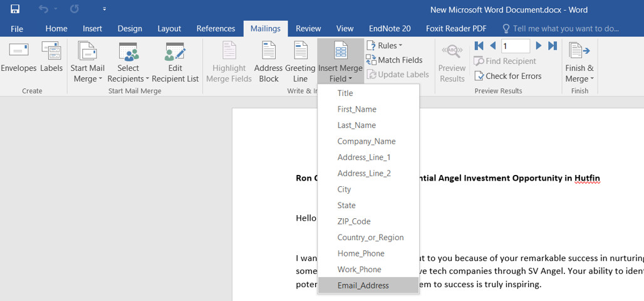Click the Save icon in title bar
The image size is (644, 301).
15,9
